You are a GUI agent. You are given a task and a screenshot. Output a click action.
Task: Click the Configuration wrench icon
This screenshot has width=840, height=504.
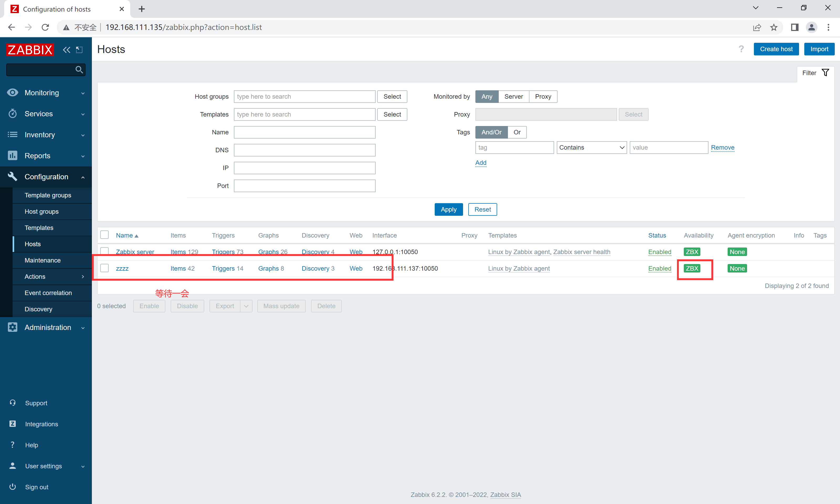(13, 176)
